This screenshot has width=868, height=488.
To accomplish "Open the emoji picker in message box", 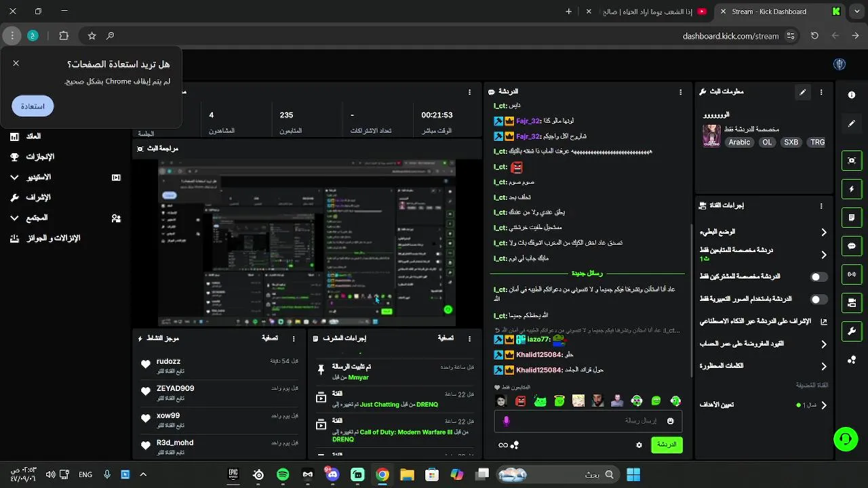I will tap(671, 421).
